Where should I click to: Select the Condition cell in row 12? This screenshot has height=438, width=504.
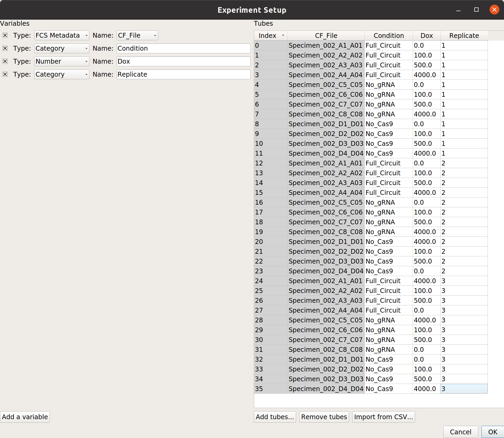coord(389,163)
